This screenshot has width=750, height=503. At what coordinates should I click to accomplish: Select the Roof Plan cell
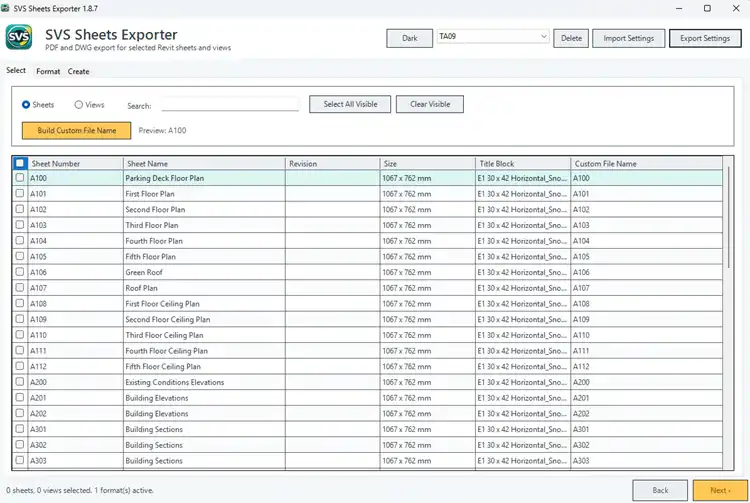pyautogui.click(x=204, y=288)
